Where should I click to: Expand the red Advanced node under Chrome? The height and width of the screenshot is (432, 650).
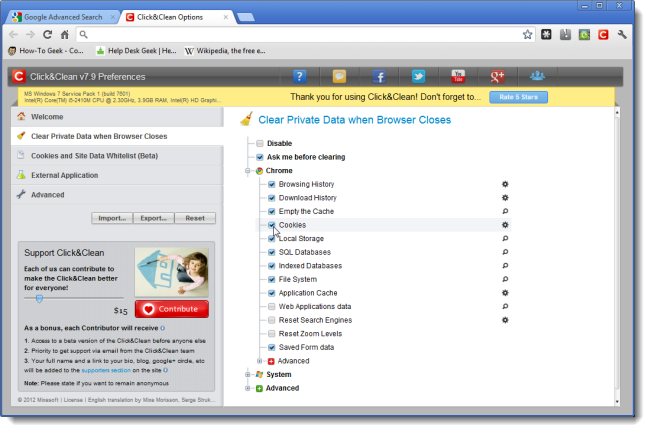[x=260, y=361]
